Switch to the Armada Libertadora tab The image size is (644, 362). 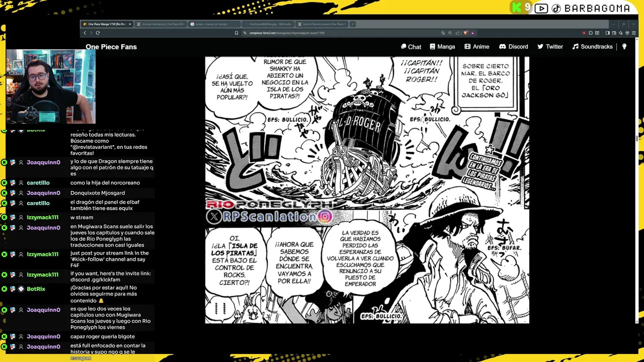160,24
